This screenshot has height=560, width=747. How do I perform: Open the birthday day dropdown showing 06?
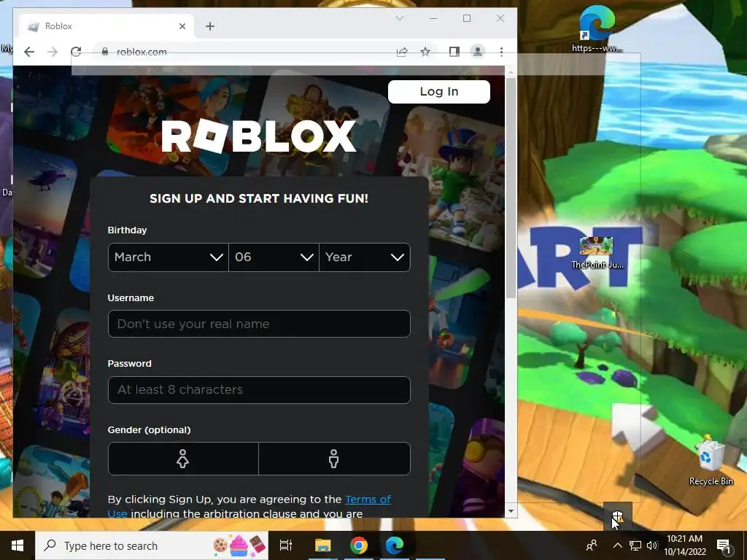tap(274, 257)
